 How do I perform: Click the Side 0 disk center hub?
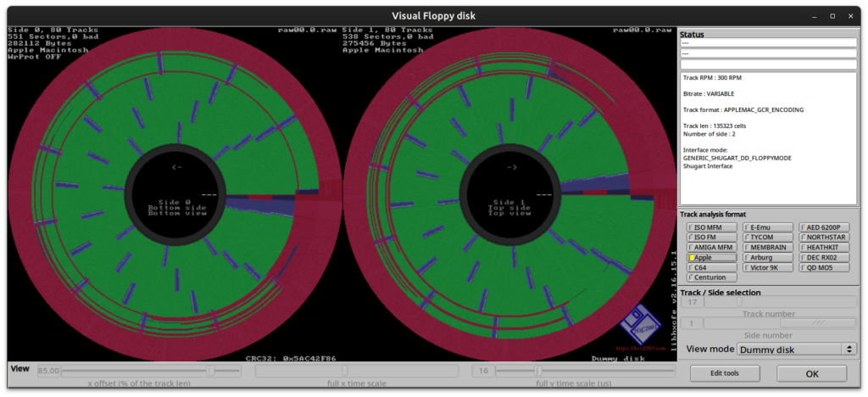click(x=175, y=195)
